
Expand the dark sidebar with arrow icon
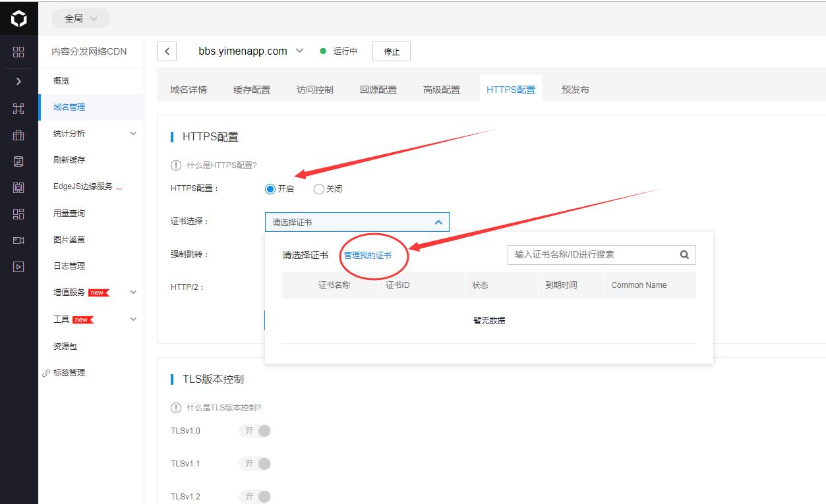pos(18,81)
